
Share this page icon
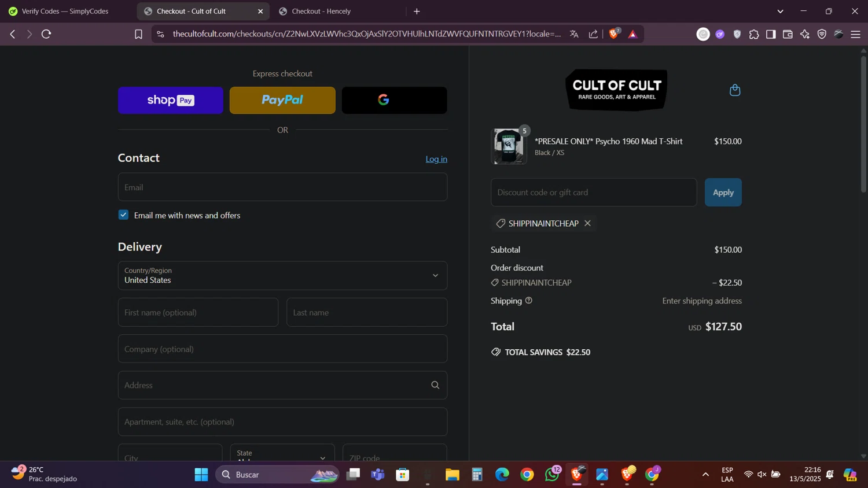tap(593, 34)
